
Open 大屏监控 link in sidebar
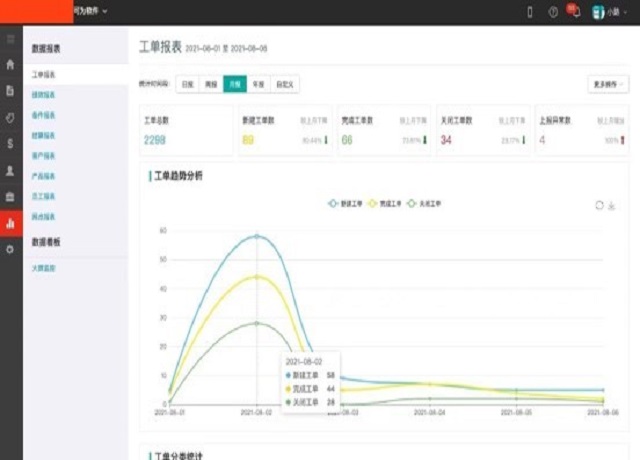(x=45, y=269)
